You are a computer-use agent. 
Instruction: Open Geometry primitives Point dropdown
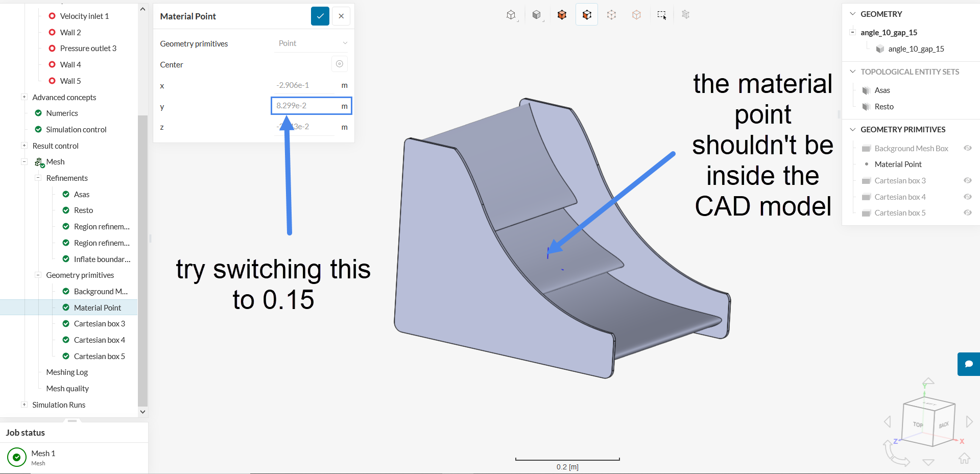point(312,43)
